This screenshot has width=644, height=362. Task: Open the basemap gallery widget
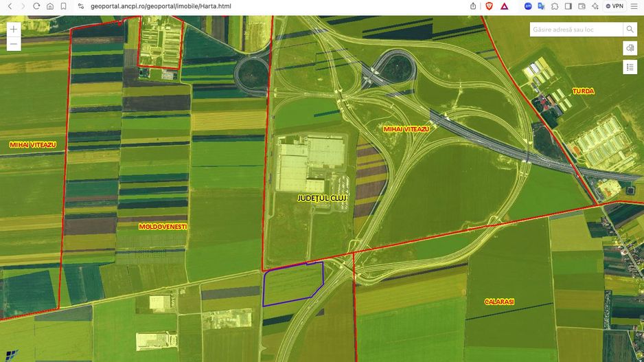(630, 49)
